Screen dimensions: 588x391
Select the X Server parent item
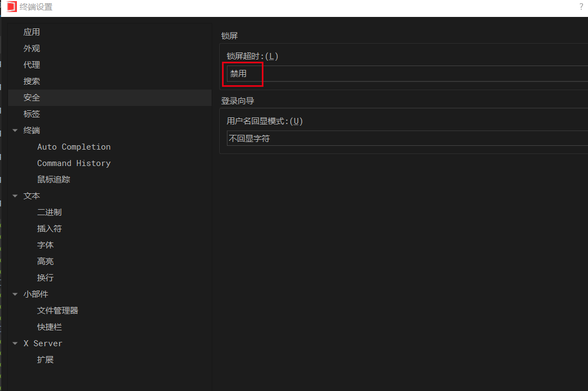[43, 343]
